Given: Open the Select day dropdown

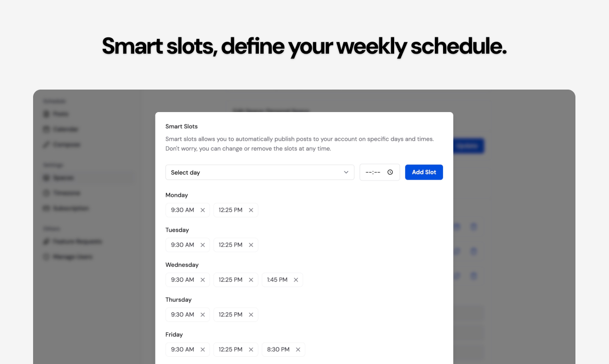Looking at the screenshot, I should tap(260, 172).
